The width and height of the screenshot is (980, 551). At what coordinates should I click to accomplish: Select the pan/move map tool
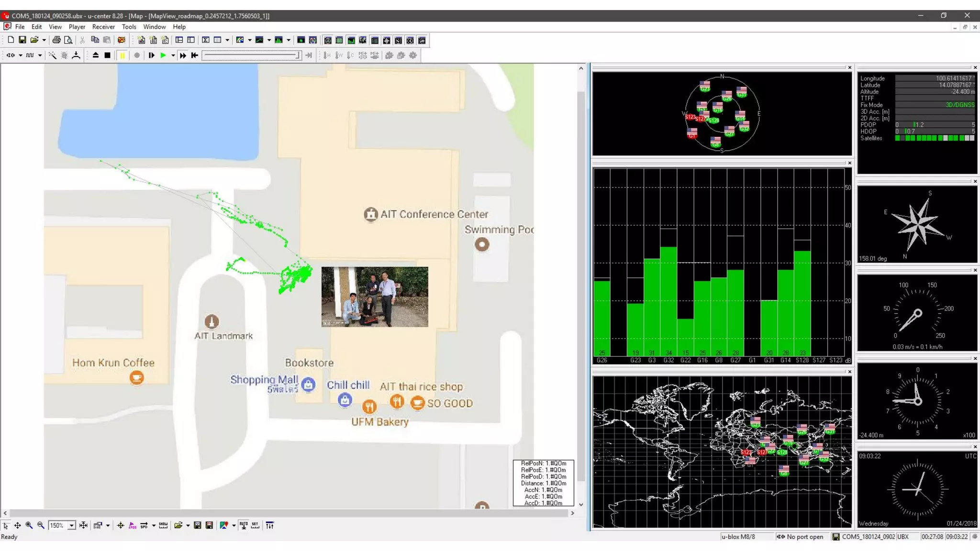18,525
